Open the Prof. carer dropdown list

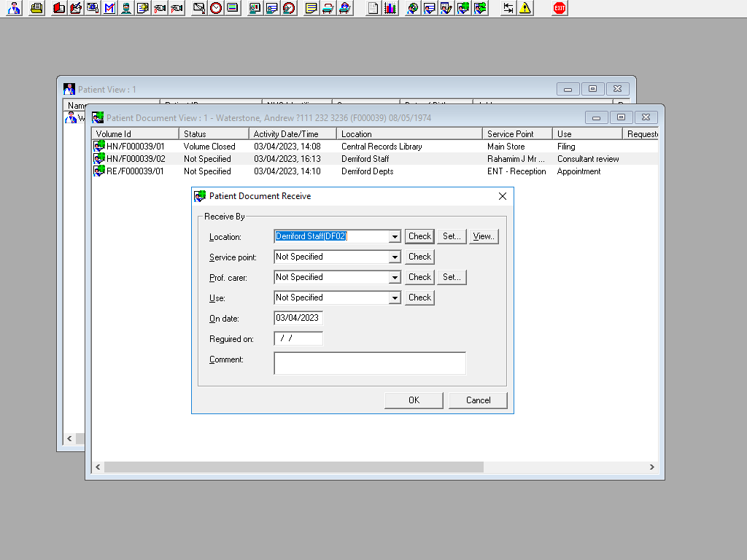click(395, 278)
